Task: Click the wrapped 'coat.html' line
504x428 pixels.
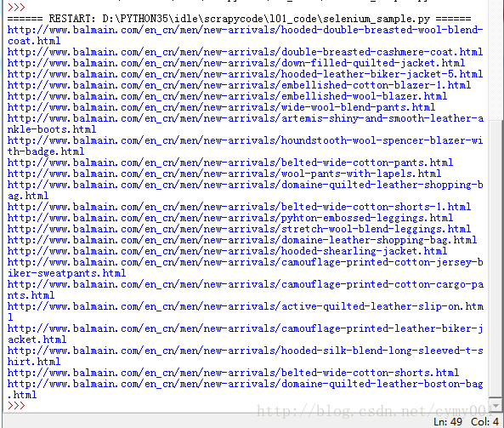Action: (x=34, y=41)
